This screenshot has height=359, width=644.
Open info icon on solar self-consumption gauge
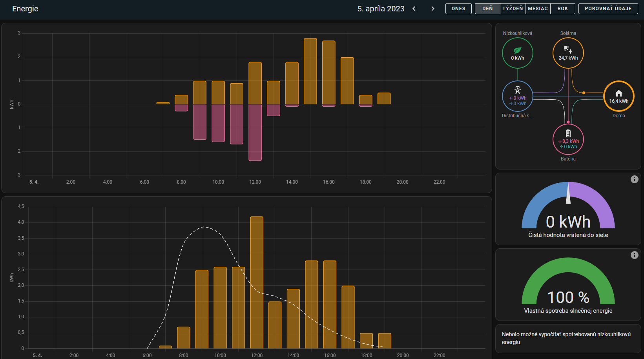[634, 255]
